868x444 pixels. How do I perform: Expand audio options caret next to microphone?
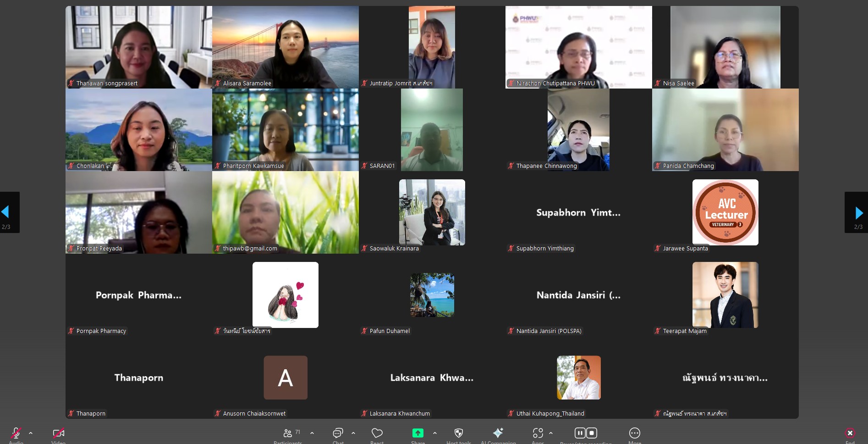(31, 433)
